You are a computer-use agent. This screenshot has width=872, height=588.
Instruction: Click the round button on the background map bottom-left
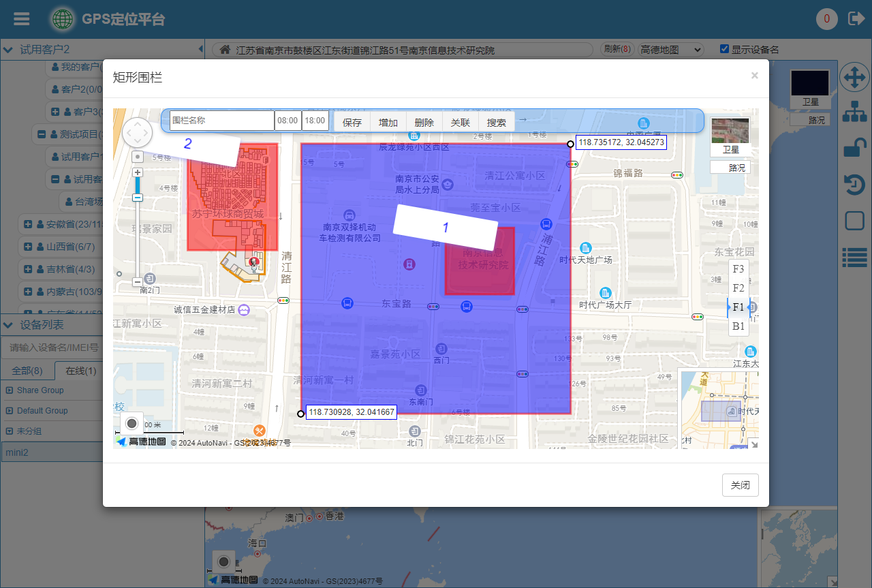pyautogui.click(x=223, y=562)
